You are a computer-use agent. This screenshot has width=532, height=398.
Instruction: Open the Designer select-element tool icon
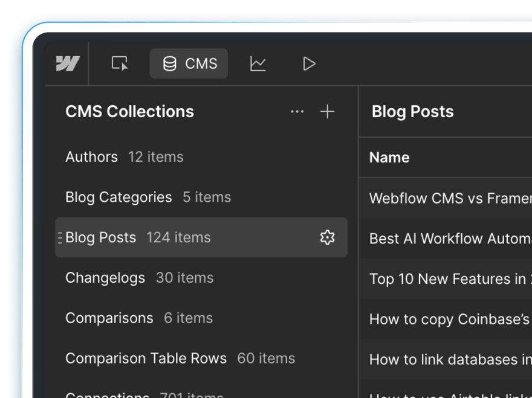pyautogui.click(x=120, y=64)
